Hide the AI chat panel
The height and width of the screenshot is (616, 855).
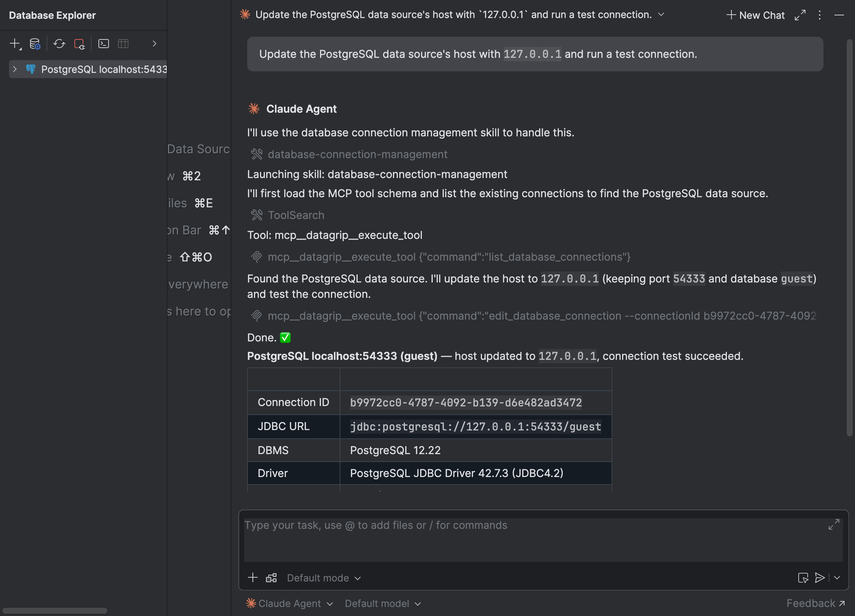click(x=839, y=15)
